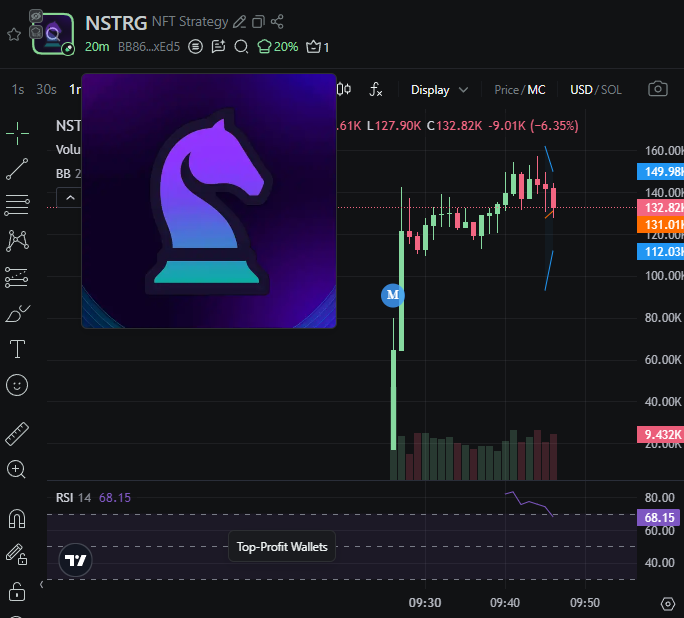
Task: Select the 30s timeframe
Action: pos(46,89)
